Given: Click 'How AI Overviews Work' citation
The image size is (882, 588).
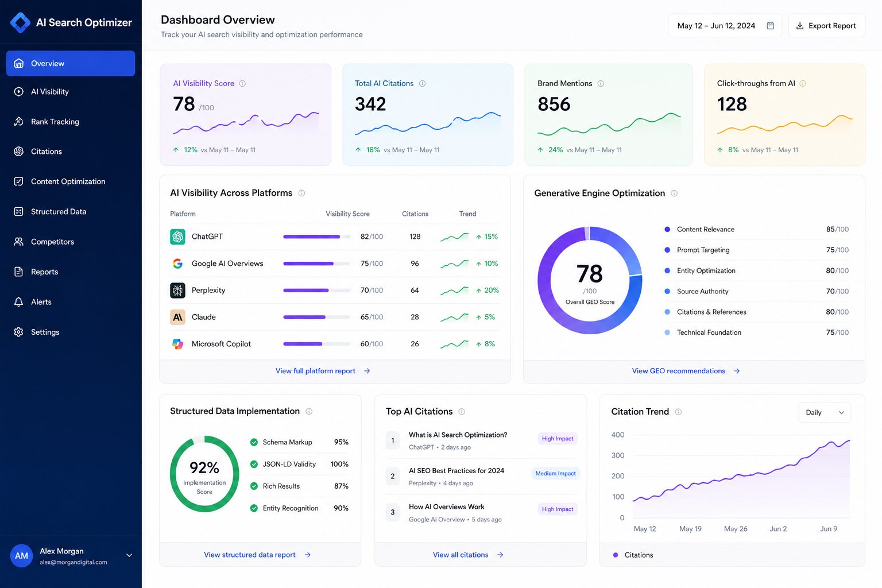Looking at the screenshot, I should click(x=446, y=506).
